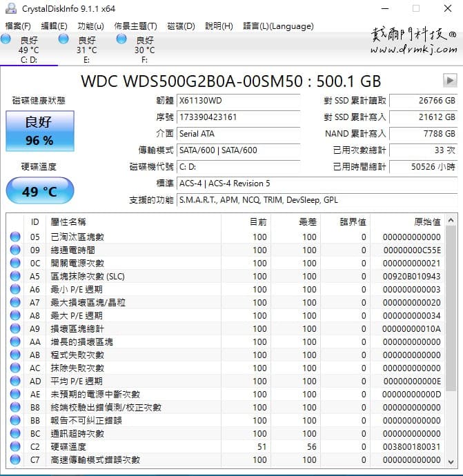The width and height of the screenshot is (463, 476).
Task: Click the transfer mode field SATA/600 | SATA/600
Action: point(238,150)
